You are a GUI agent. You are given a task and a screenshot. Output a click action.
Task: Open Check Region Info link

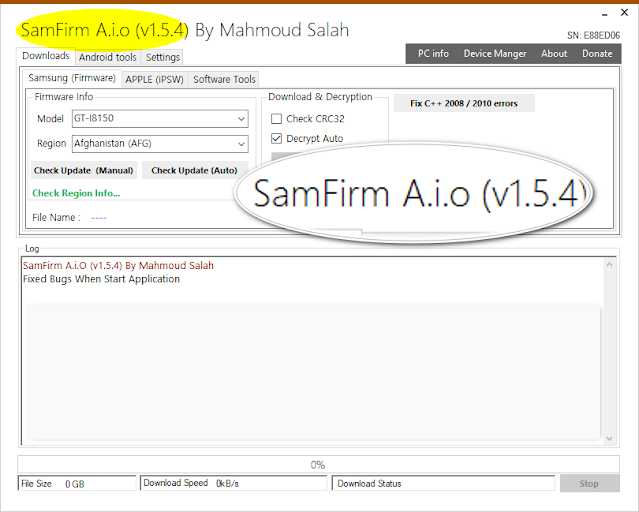click(x=76, y=193)
